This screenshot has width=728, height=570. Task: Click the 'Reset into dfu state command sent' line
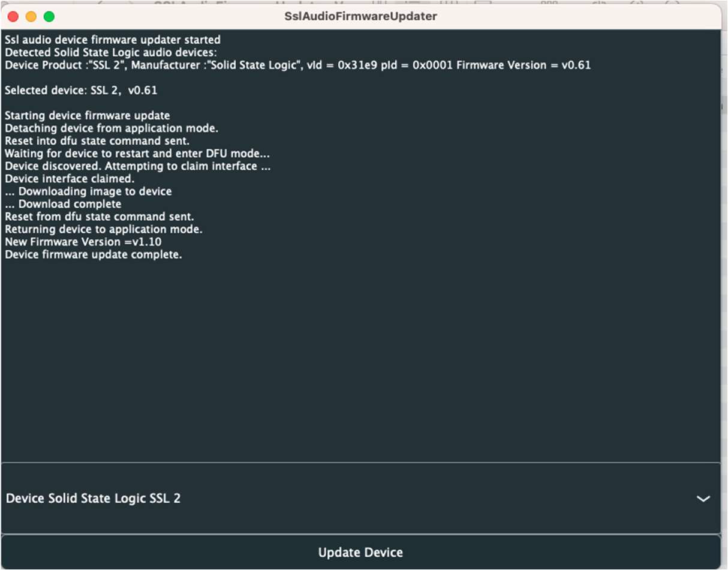click(x=97, y=141)
